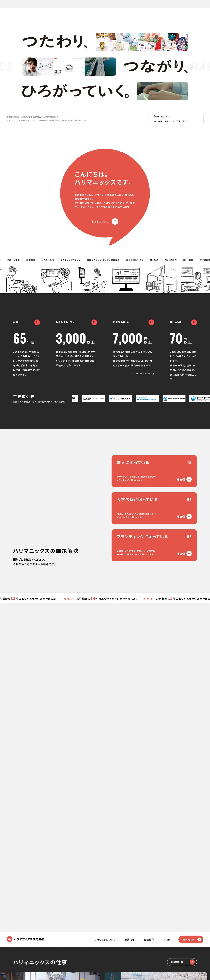The height and width of the screenshot is (980, 210).
Task: Click the 2025.03 ticker entry with 3件
Action: pos(176,598)
